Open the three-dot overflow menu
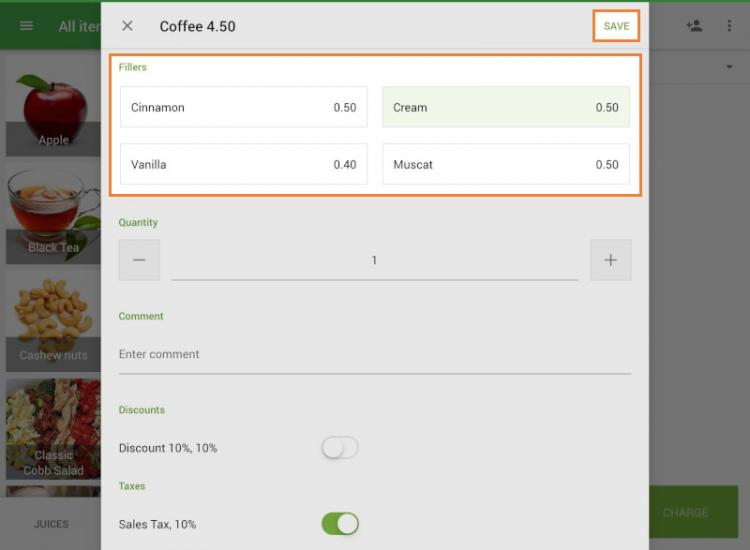 (729, 26)
